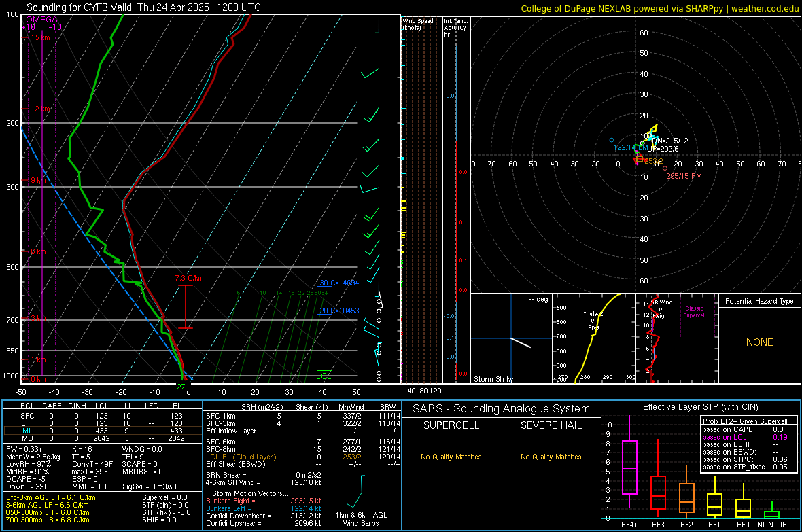Click the 'Storm Slinky' panel label
The width and height of the screenshot is (802, 532).
[x=493, y=379]
